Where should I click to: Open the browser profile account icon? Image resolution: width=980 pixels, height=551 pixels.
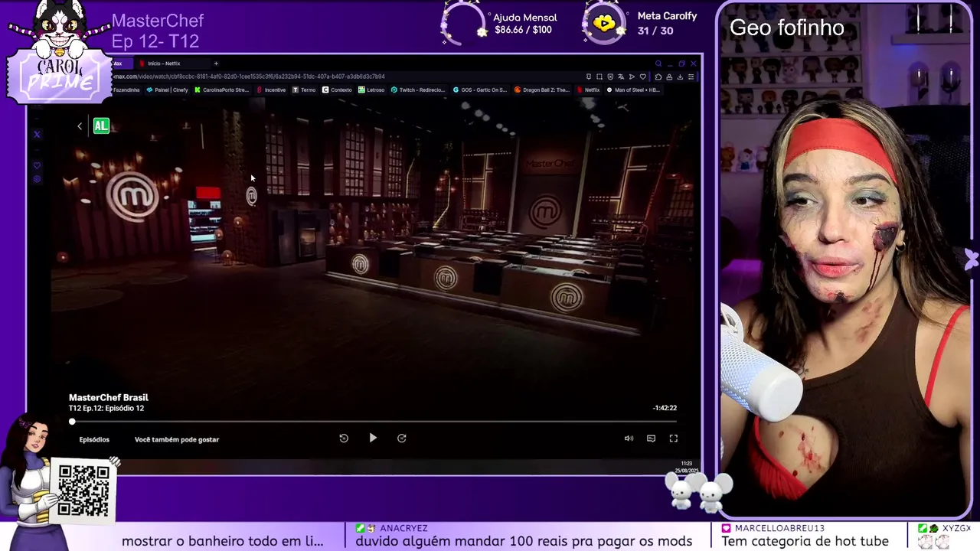669,77
